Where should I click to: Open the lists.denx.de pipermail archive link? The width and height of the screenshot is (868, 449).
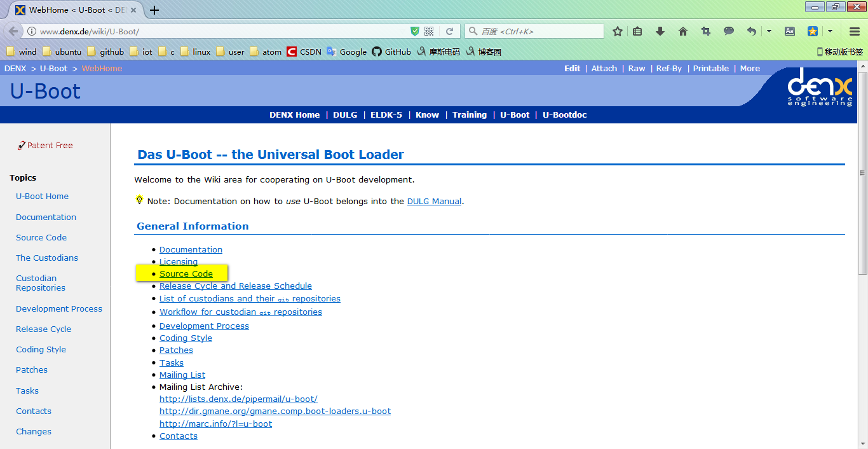pyautogui.click(x=238, y=399)
